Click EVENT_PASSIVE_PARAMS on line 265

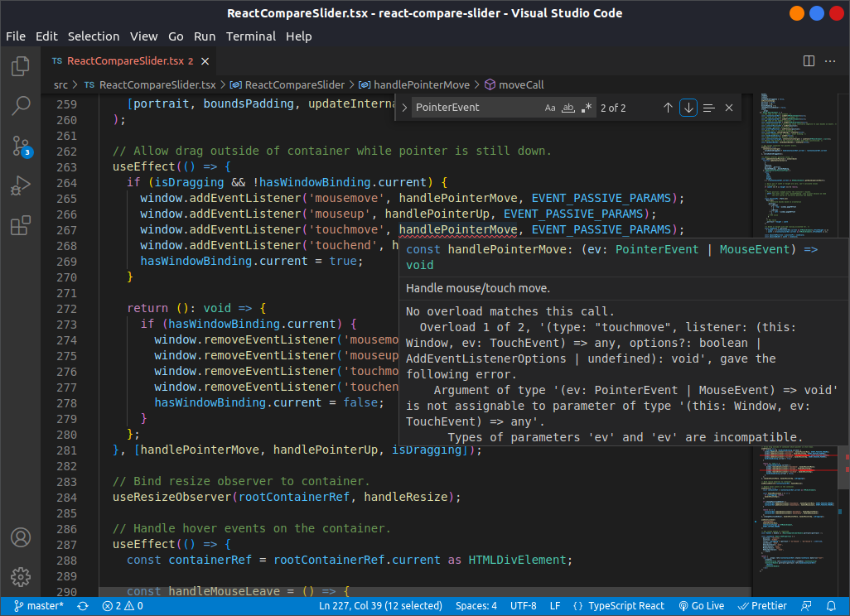601,198
